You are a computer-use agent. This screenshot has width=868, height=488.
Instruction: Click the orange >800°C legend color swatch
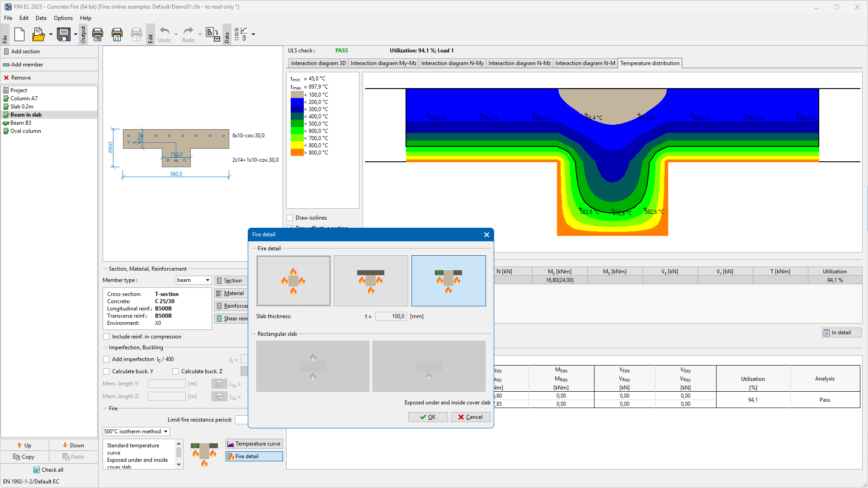[297, 153]
